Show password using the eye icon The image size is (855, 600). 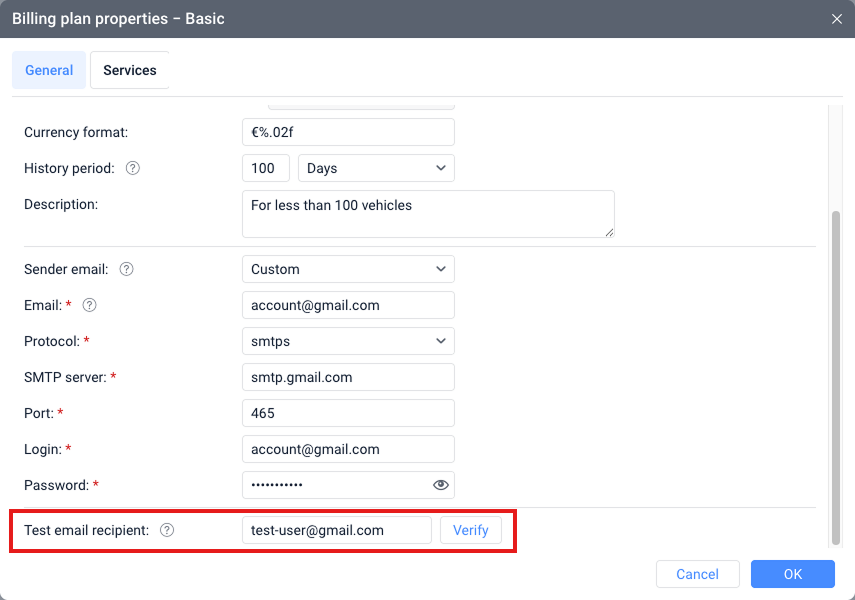pyautogui.click(x=440, y=485)
